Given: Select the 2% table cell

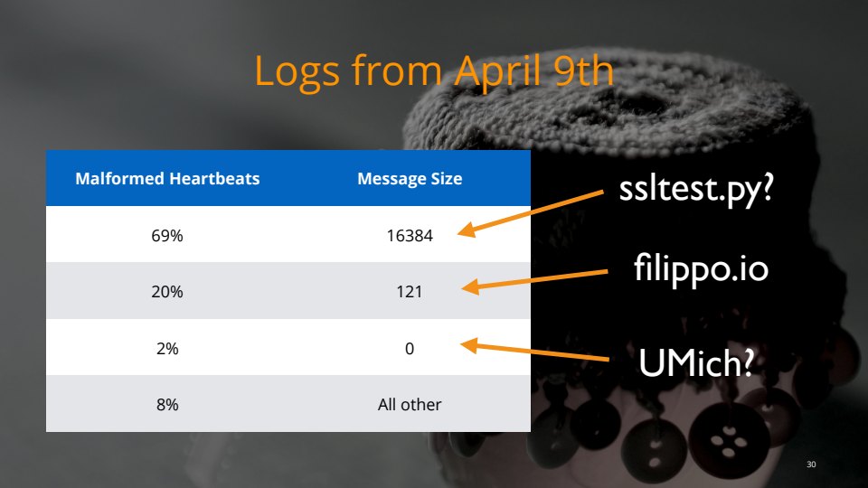Looking at the screenshot, I should coord(167,348).
